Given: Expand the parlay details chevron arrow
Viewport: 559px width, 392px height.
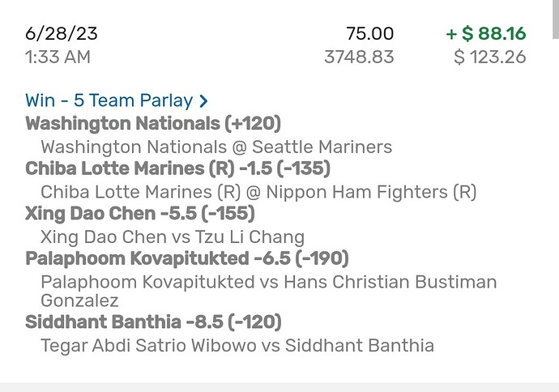Looking at the screenshot, I should [203, 101].
